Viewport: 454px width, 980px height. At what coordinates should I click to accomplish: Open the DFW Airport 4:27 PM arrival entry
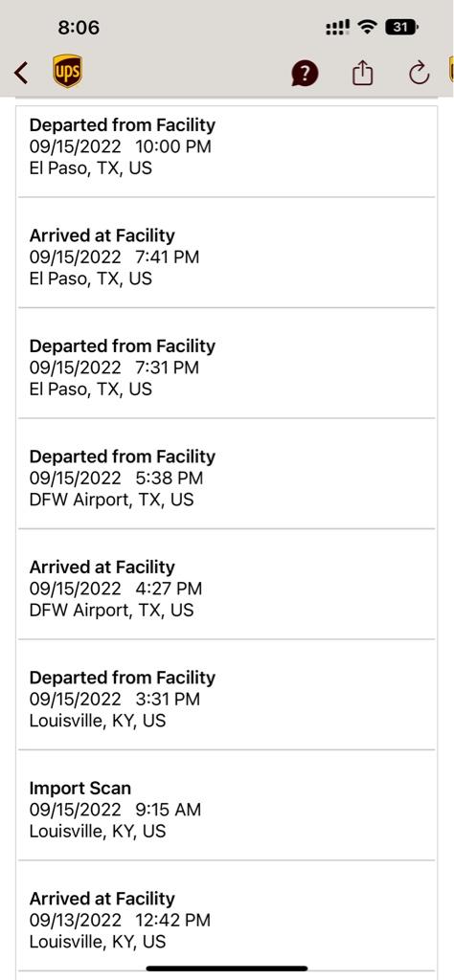pyautogui.click(x=226, y=585)
